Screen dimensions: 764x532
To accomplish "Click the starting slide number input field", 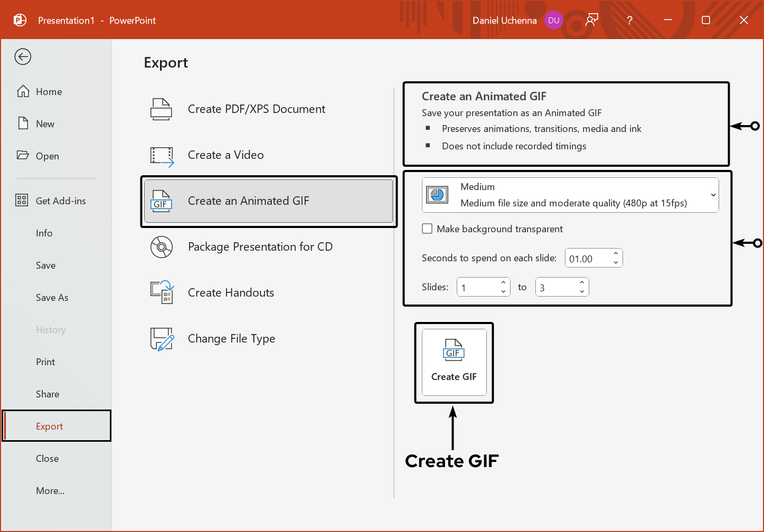I will pyautogui.click(x=478, y=287).
